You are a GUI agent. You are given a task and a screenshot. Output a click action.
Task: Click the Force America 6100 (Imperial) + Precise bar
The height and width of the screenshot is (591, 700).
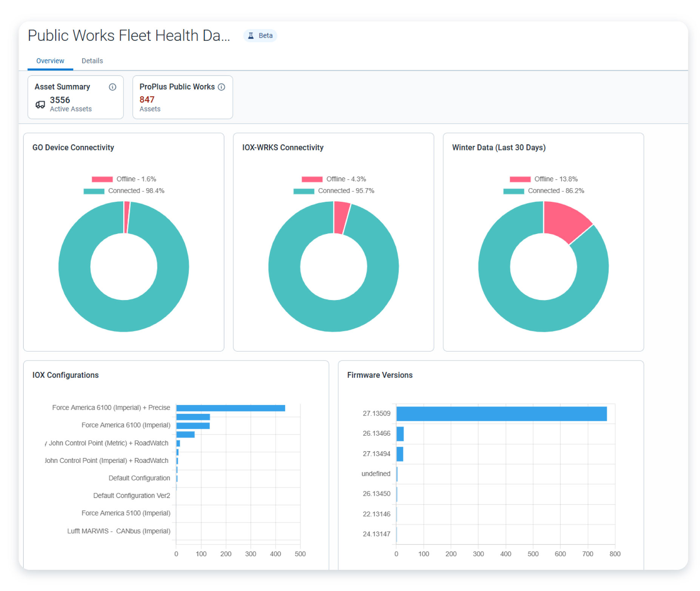click(x=230, y=407)
